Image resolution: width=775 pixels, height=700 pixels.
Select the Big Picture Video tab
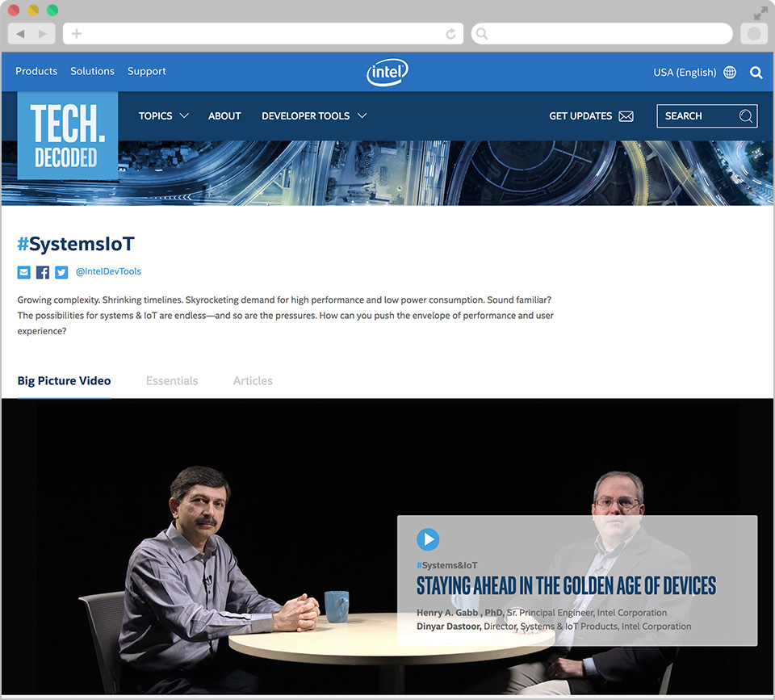point(64,380)
